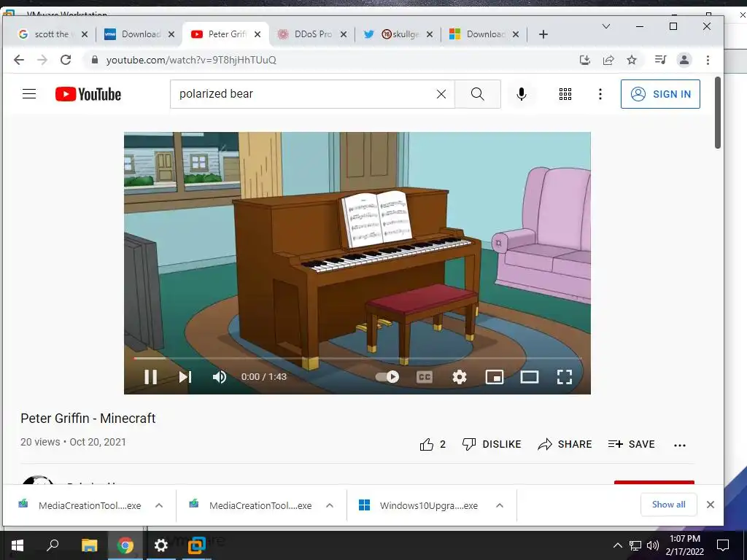Open the YouTube hamburger guide menu

click(x=29, y=94)
